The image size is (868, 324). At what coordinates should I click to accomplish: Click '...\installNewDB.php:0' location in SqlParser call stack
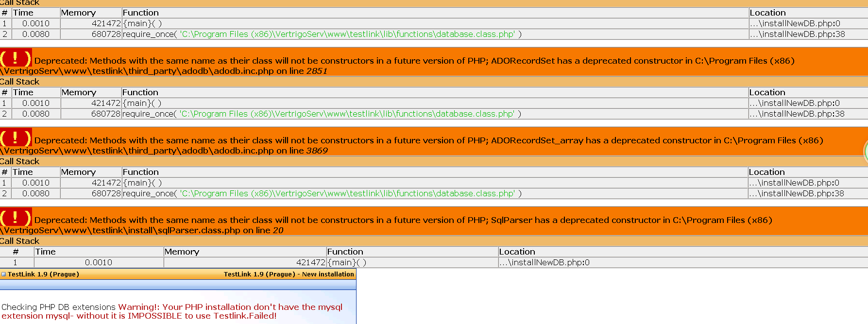coord(545,262)
